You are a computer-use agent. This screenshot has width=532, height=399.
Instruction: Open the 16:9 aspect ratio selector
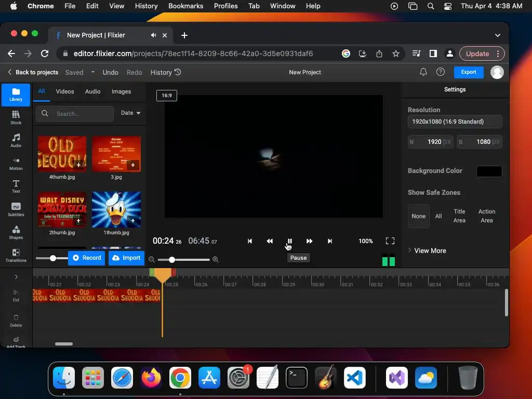pyautogui.click(x=167, y=96)
